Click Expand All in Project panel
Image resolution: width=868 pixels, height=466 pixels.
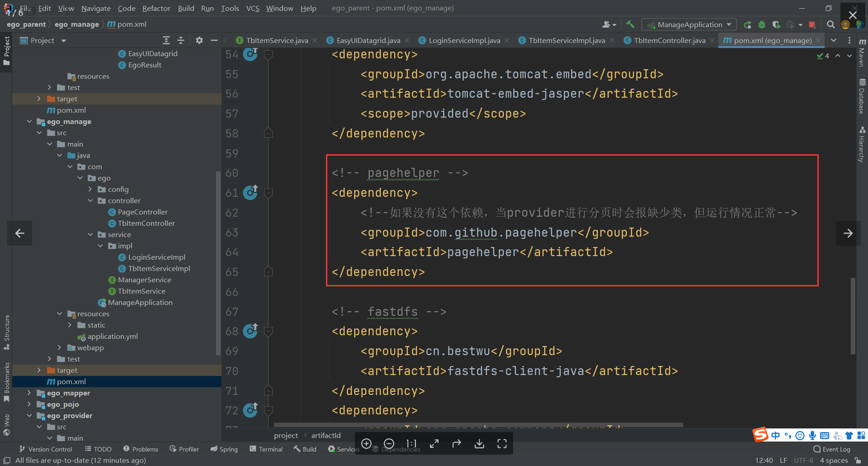click(166, 40)
